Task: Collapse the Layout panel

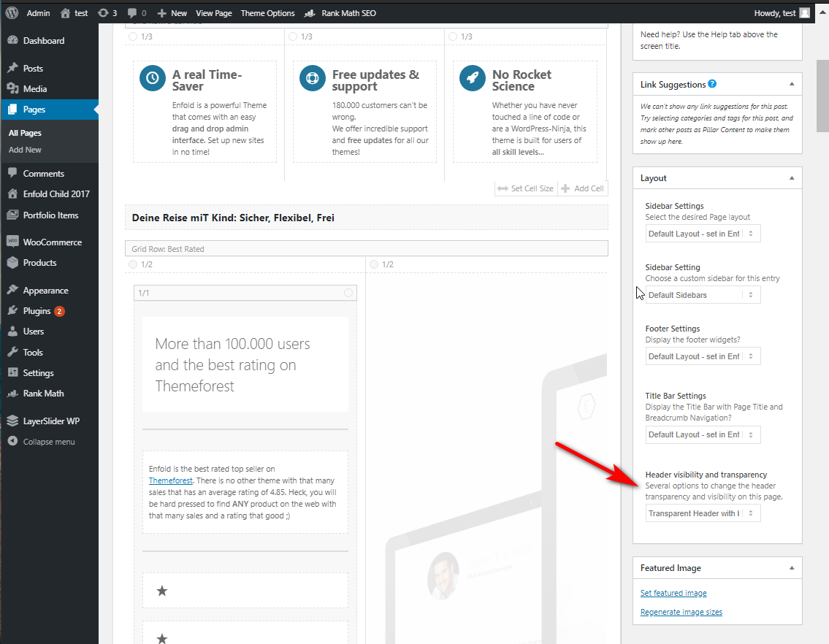Action: click(x=792, y=177)
